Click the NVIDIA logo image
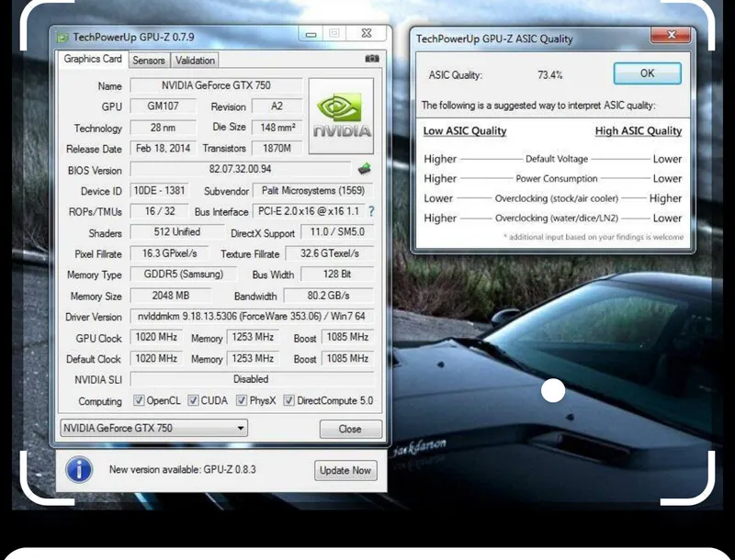Image resolution: width=735 pixels, height=560 pixels. (x=341, y=116)
